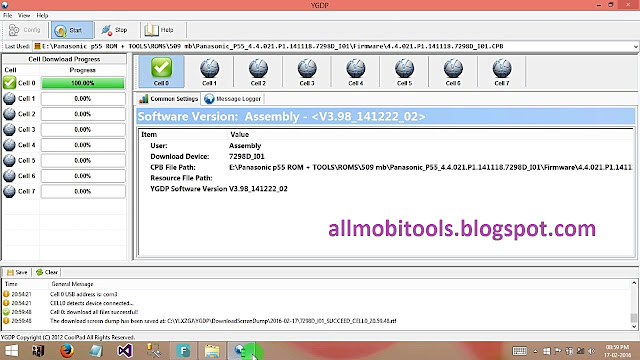Click the volume icon in system tray
The image size is (640, 360).
point(592,351)
